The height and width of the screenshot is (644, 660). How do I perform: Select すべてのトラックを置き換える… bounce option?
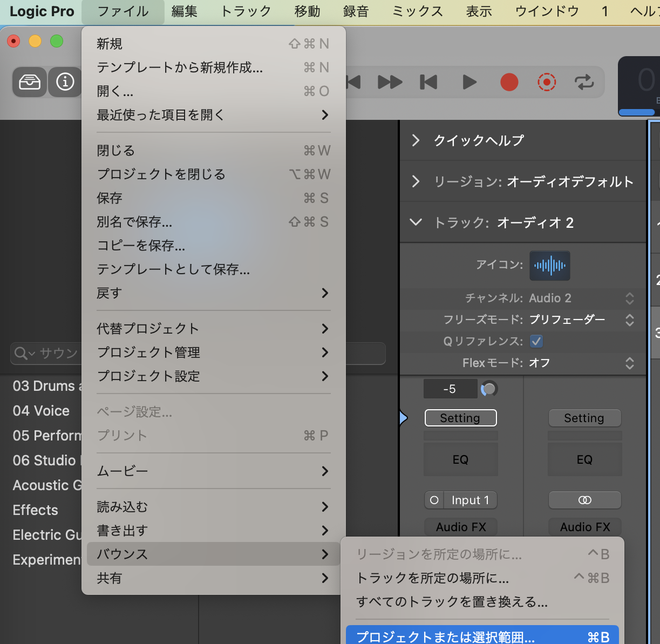click(482, 602)
